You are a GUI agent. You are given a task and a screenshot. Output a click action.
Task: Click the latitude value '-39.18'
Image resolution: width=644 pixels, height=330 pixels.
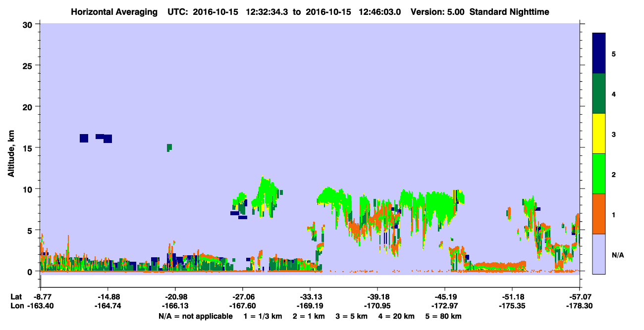point(377,297)
